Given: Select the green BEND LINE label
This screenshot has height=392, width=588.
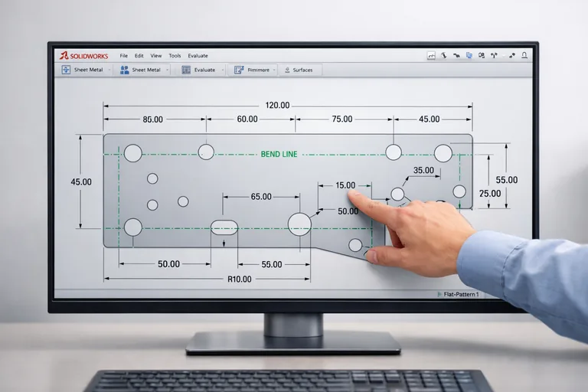Looking at the screenshot, I should point(279,154).
